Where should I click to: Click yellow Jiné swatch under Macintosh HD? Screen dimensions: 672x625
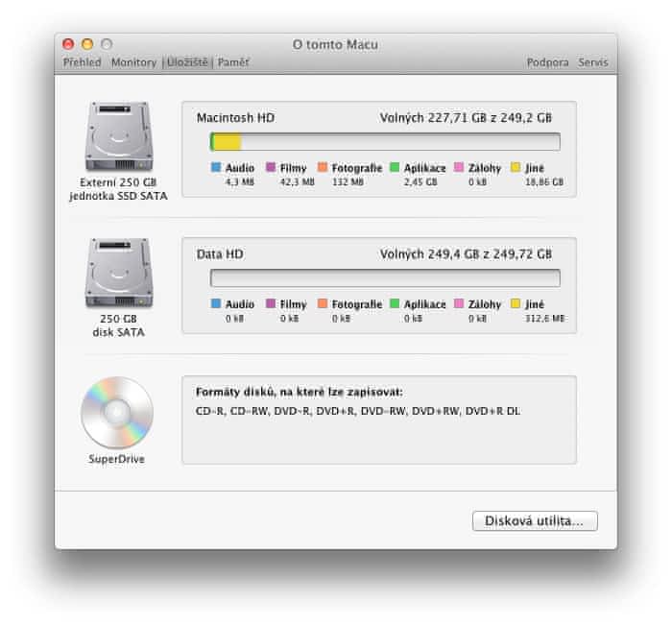pos(516,167)
